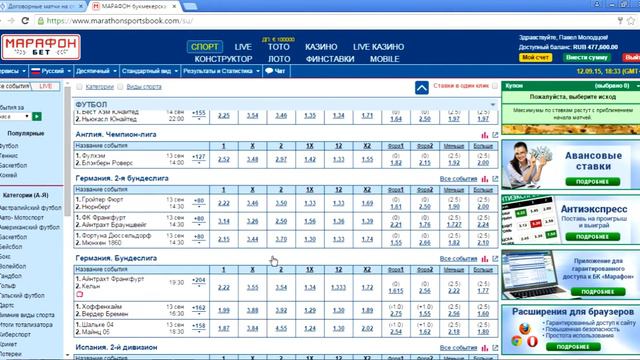Image resolution: width=640 pixels, height=360 pixels.
Task: Open statistics chart icon for Испания 2-й дивизион
Action: click(x=484, y=348)
